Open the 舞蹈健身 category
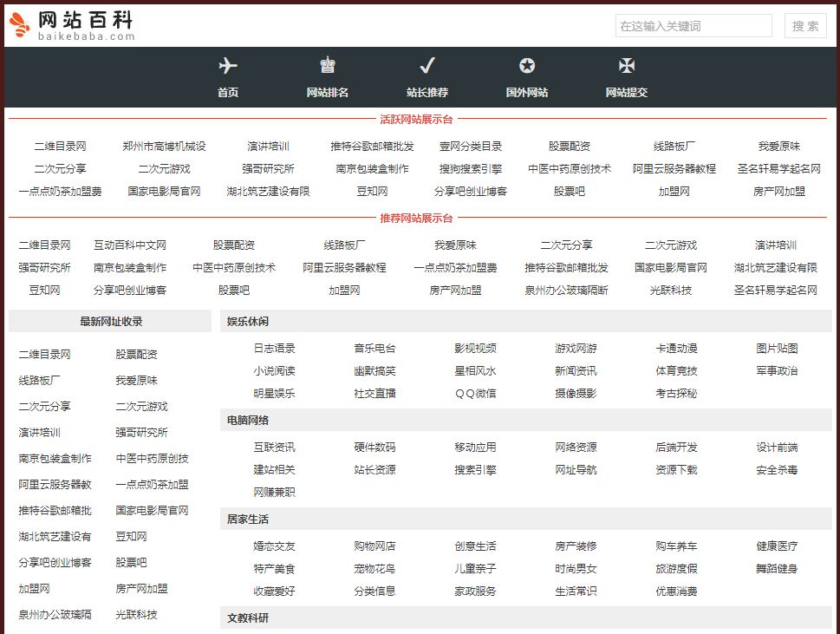Screen dimensions: 840x634 tap(777, 569)
